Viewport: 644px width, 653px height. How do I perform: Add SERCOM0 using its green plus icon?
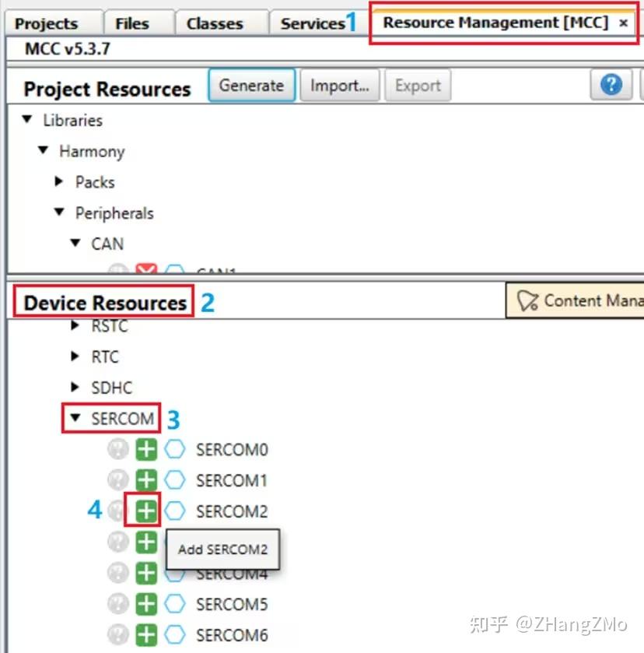click(x=145, y=449)
